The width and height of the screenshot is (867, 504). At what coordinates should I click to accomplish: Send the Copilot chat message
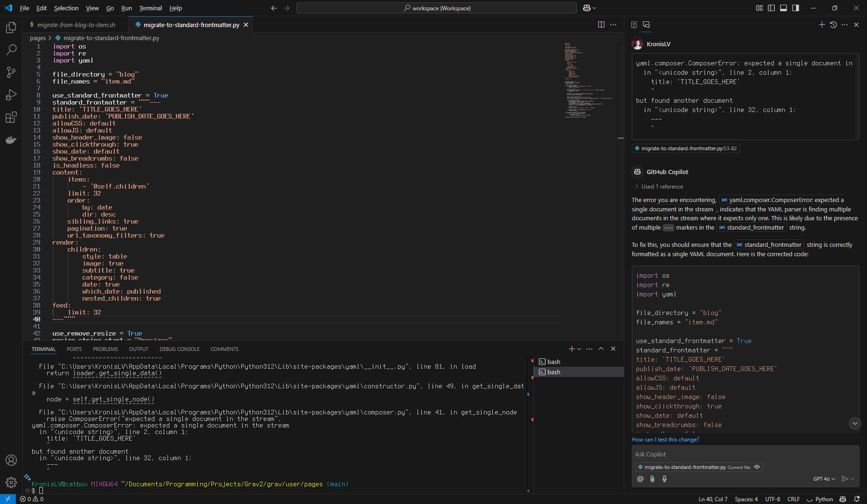[844, 479]
